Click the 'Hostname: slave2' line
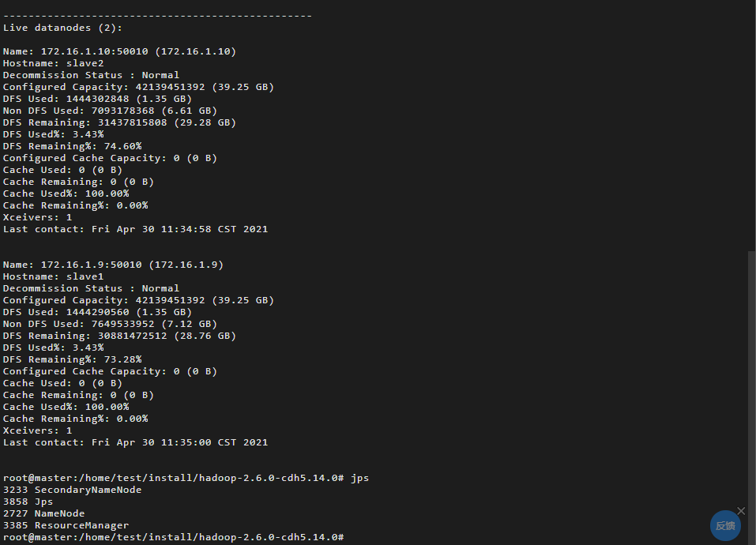This screenshot has height=545, width=756. point(53,63)
